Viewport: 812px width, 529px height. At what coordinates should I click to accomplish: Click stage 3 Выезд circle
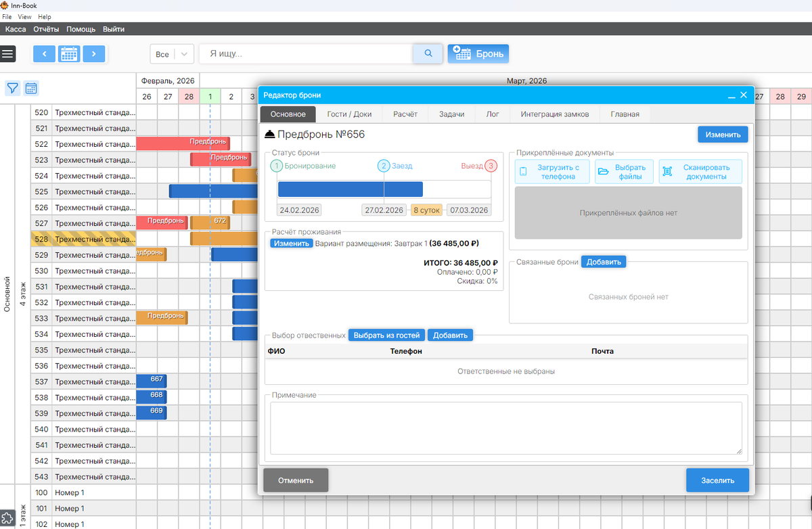click(491, 166)
